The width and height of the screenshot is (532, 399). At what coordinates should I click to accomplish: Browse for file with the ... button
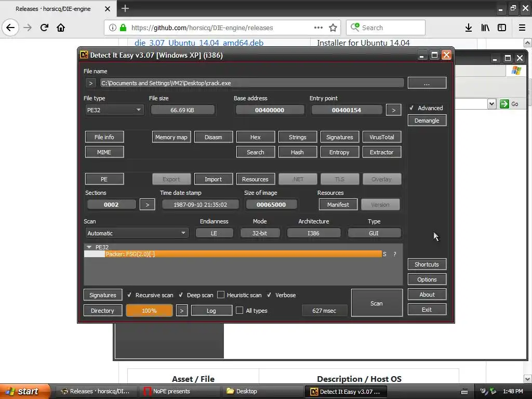(x=427, y=83)
